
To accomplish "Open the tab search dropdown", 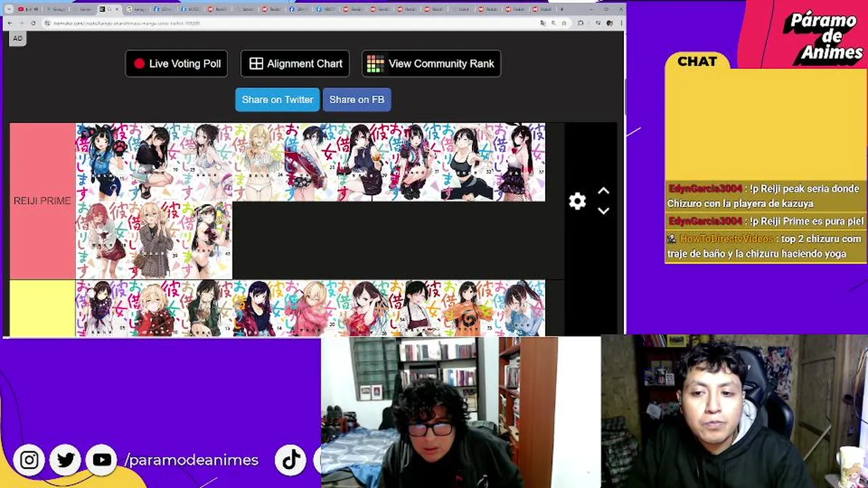I will click(x=9, y=9).
